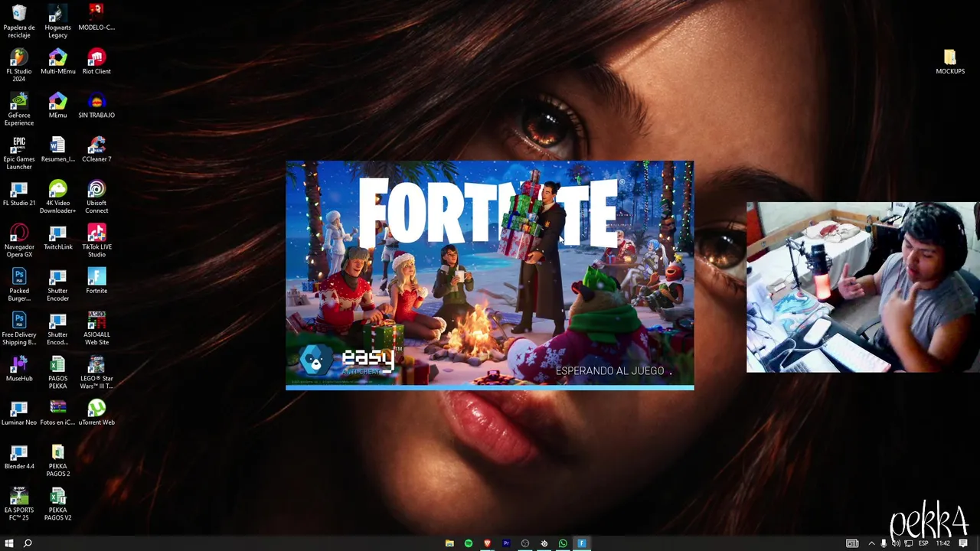Launch Navegador Opera GX
980x551 pixels.
(x=19, y=240)
